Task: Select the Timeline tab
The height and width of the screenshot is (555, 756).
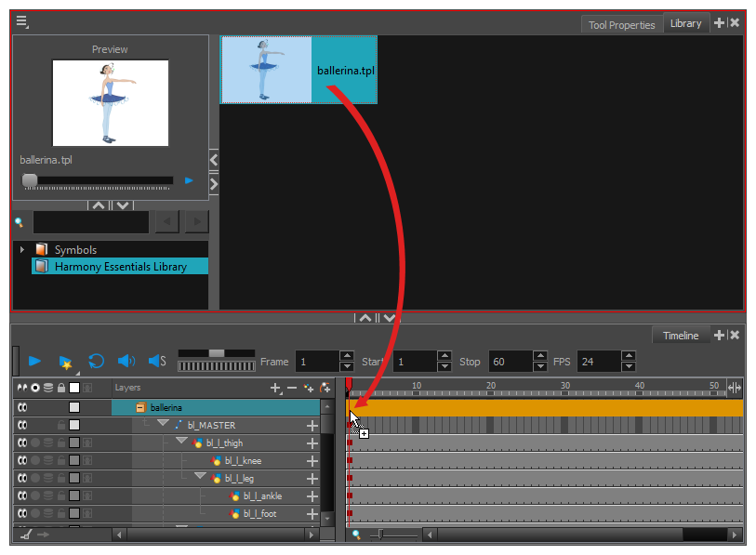Action: 680,336
